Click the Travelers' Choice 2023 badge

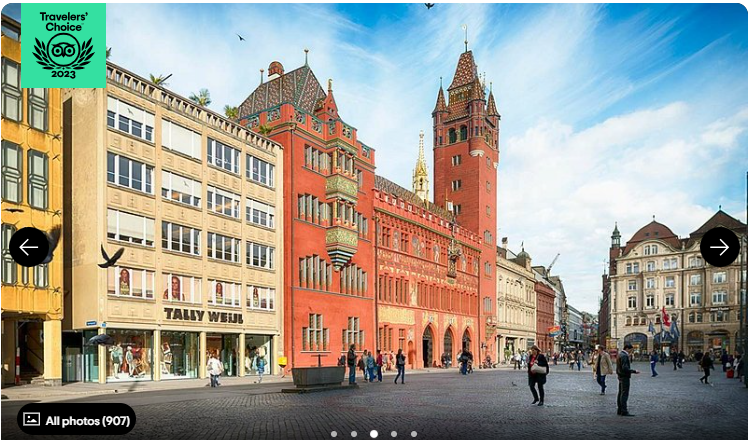[63, 45]
